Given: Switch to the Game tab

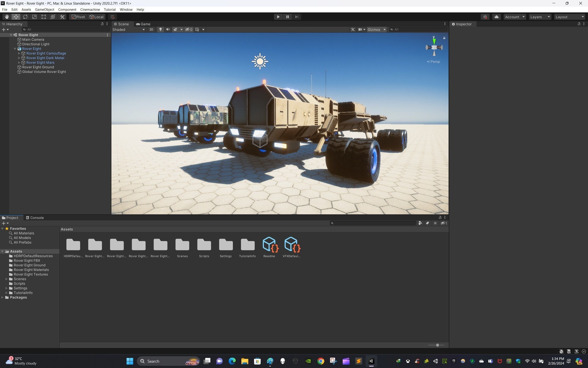Looking at the screenshot, I should tap(143, 24).
